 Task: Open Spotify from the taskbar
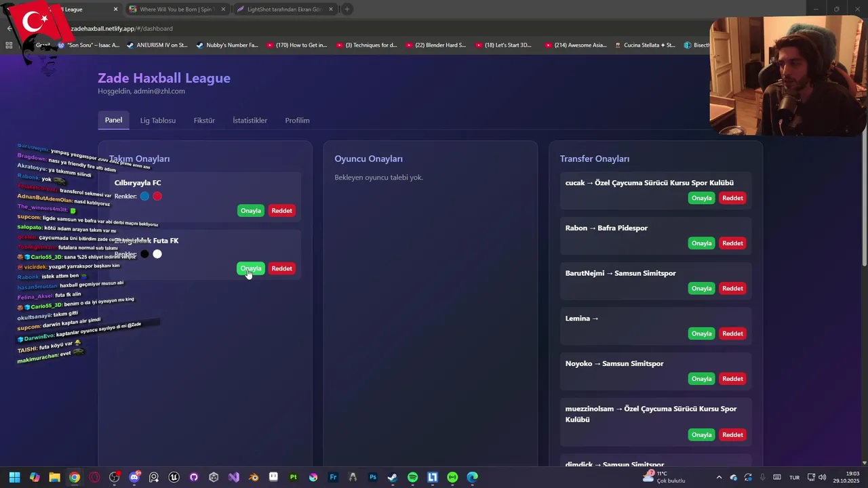pos(413,477)
